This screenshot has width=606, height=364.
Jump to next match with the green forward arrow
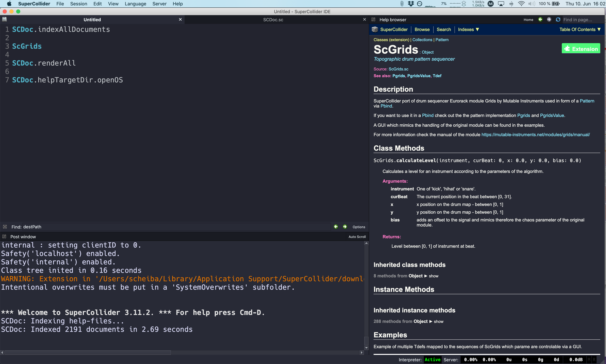click(345, 227)
